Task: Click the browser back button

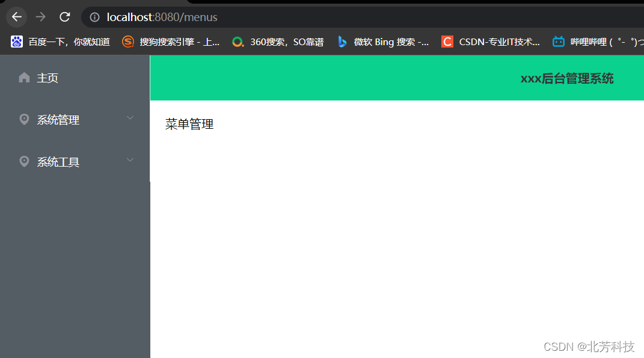Action: [16, 17]
